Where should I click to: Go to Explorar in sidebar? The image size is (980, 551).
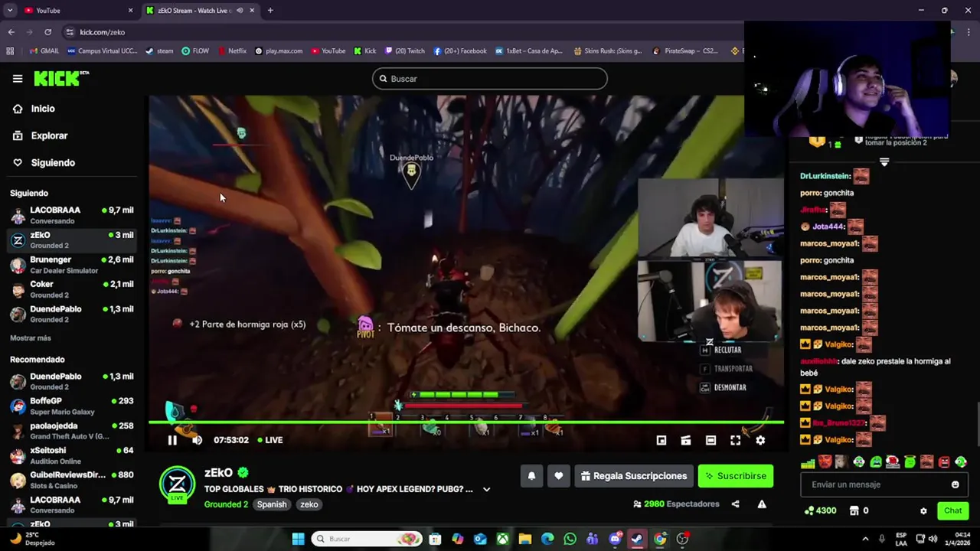pos(49,135)
